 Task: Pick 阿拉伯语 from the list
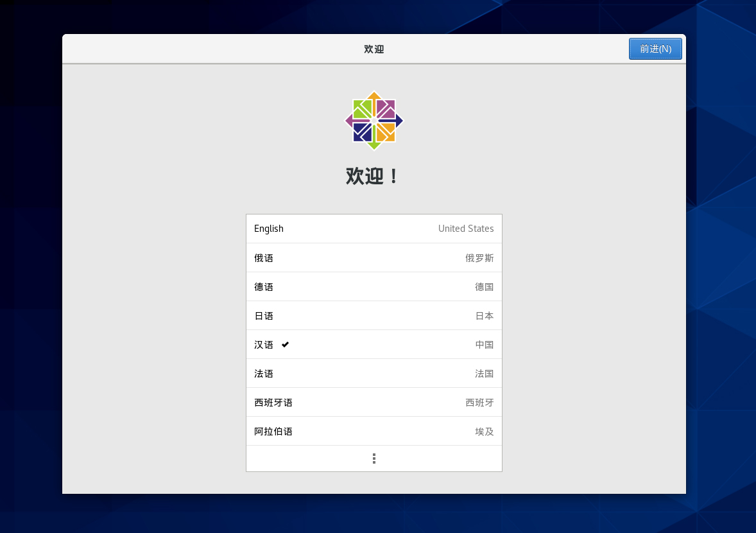(x=273, y=432)
